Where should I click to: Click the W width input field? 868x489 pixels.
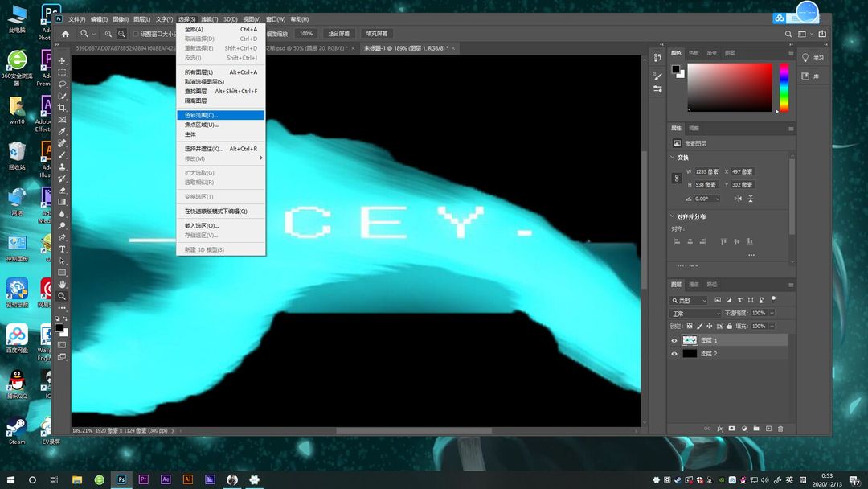[x=707, y=171]
